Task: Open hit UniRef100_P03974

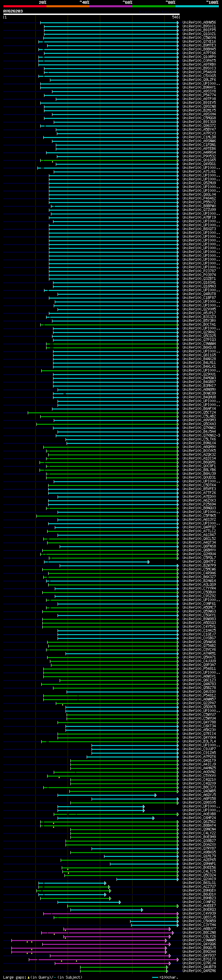Action: pos(199,275)
